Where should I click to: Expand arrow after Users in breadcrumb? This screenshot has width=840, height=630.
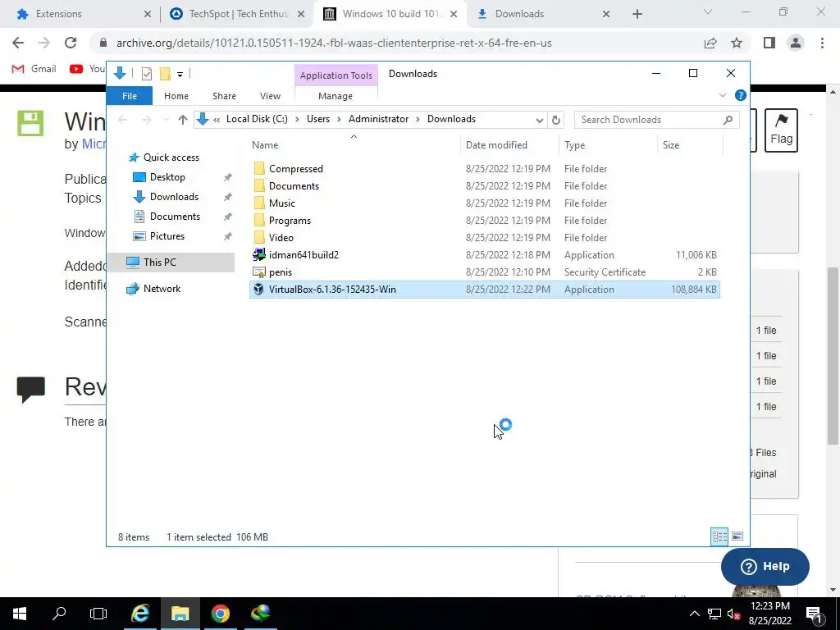click(339, 120)
